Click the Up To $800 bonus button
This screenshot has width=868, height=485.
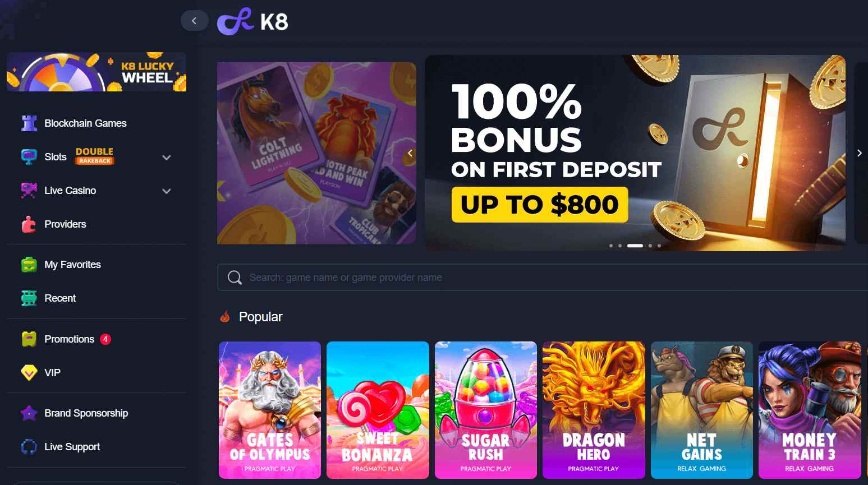coord(540,205)
